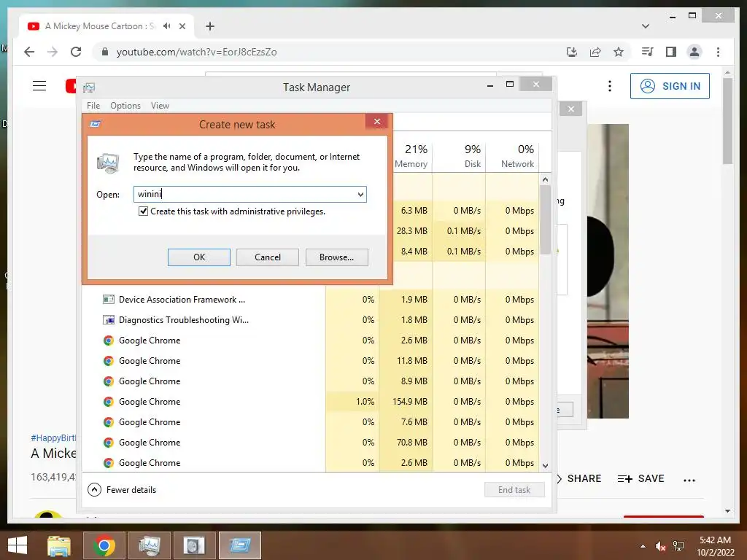Close the Create new task dialog
Viewport: 747px width, 560px height.
[x=377, y=122]
